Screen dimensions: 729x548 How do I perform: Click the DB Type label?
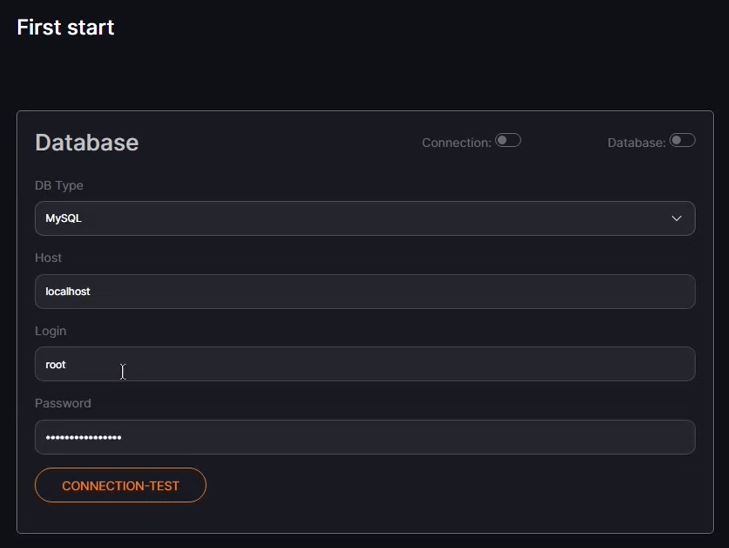click(59, 185)
